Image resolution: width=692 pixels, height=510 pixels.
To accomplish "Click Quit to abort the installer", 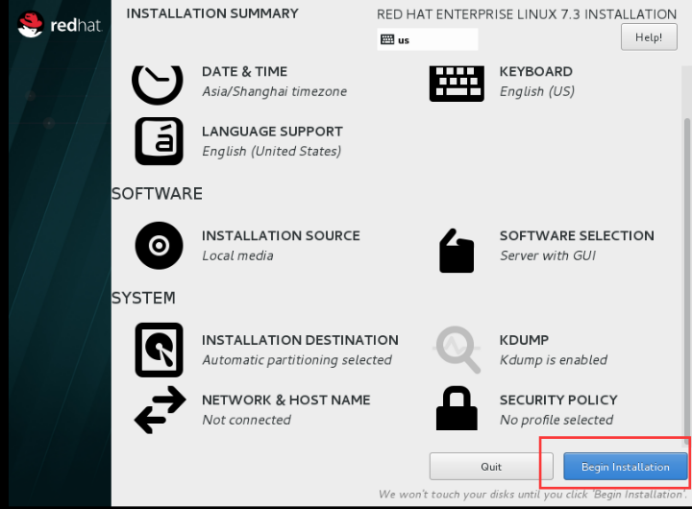I will click(491, 467).
